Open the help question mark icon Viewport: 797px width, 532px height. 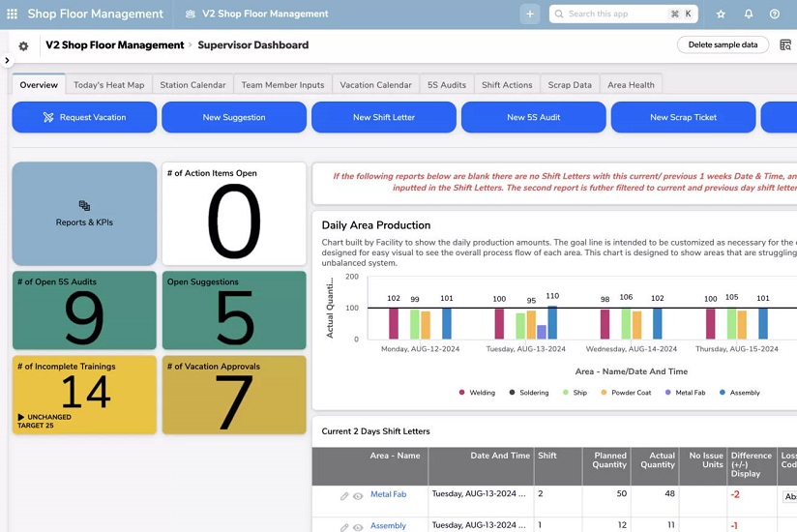pyautogui.click(x=775, y=15)
